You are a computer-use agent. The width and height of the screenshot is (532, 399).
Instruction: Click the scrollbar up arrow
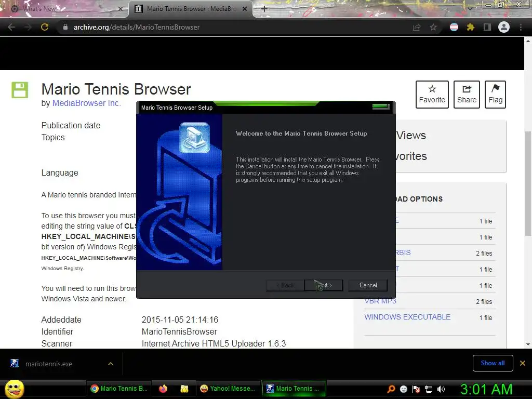(528, 41)
